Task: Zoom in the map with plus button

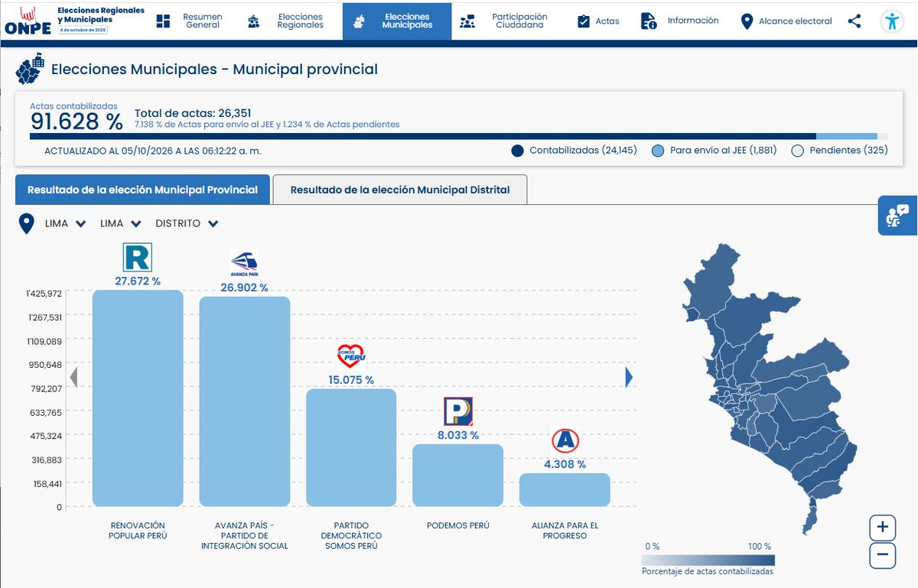Action: point(883,527)
